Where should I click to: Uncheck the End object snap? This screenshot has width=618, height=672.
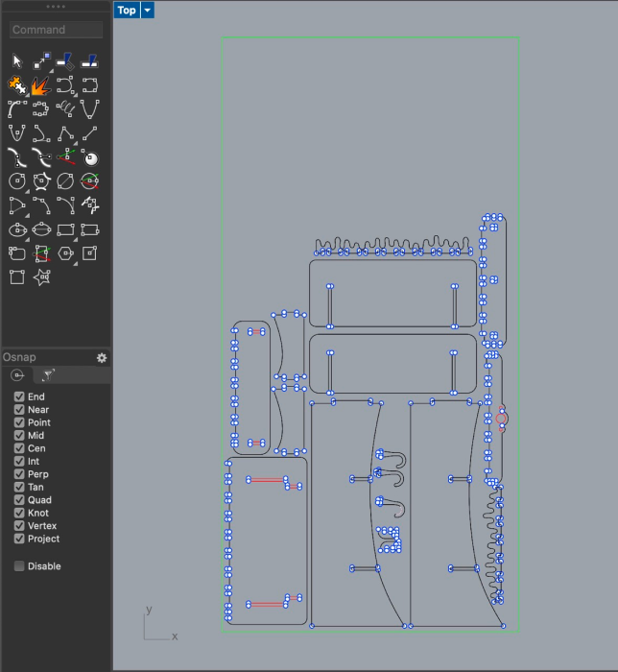tap(19, 396)
